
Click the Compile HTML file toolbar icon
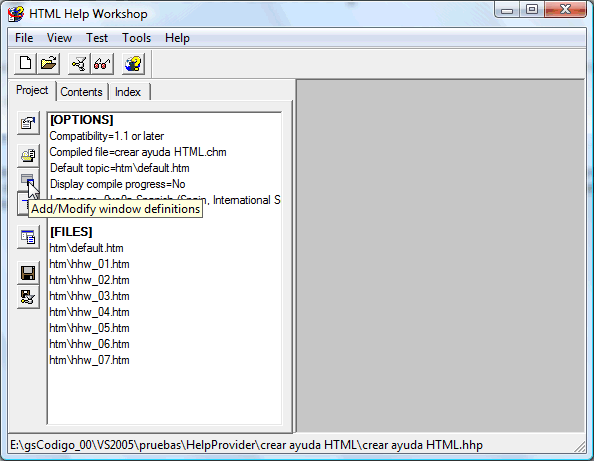pos(79,63)
